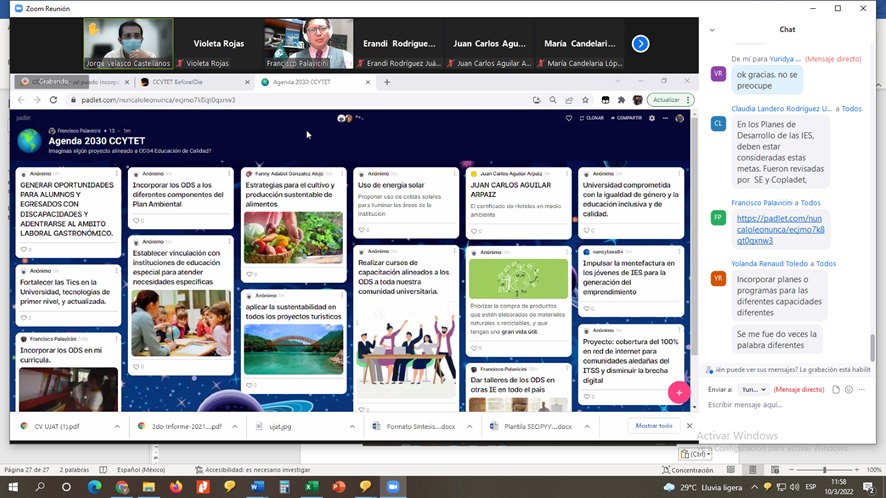Like the 'Universidad comprometida' post
The image size is (886, 498).
click(x=587, y=230)
